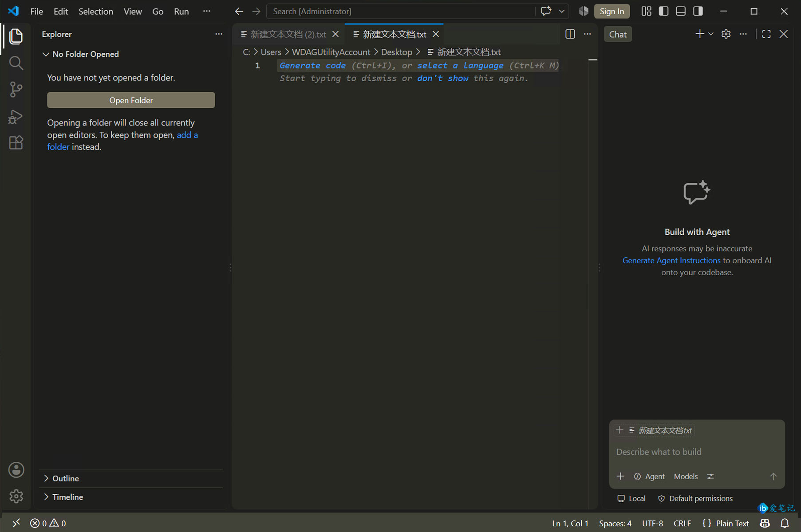Open the Models picker

[686, 476]
